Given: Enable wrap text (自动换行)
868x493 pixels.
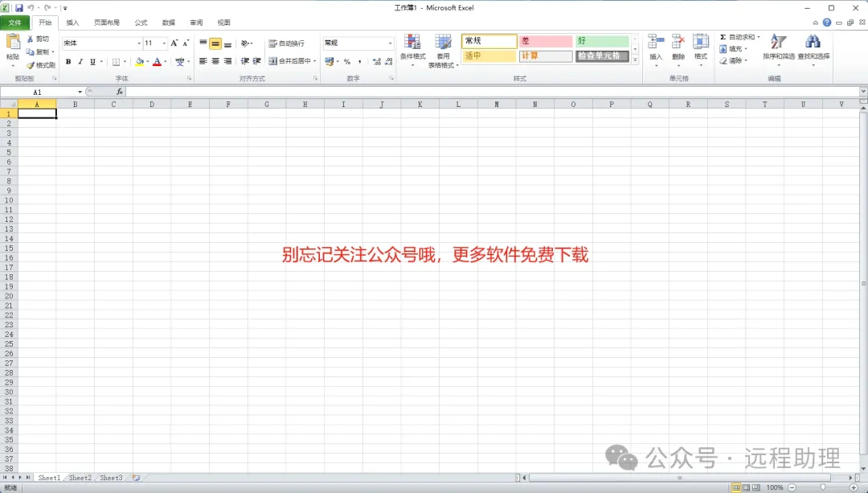Looking at the screenshot, I should click(286, 43).
